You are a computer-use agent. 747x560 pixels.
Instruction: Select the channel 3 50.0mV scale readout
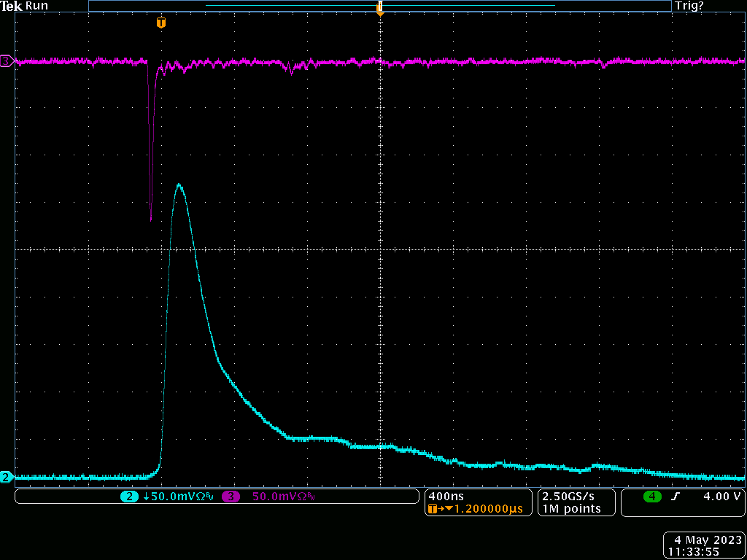(x=283, y=497)
